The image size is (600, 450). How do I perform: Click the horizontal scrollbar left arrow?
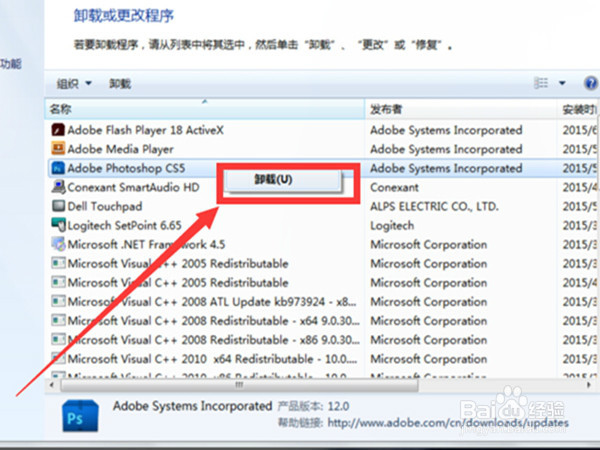pos(51,385)
